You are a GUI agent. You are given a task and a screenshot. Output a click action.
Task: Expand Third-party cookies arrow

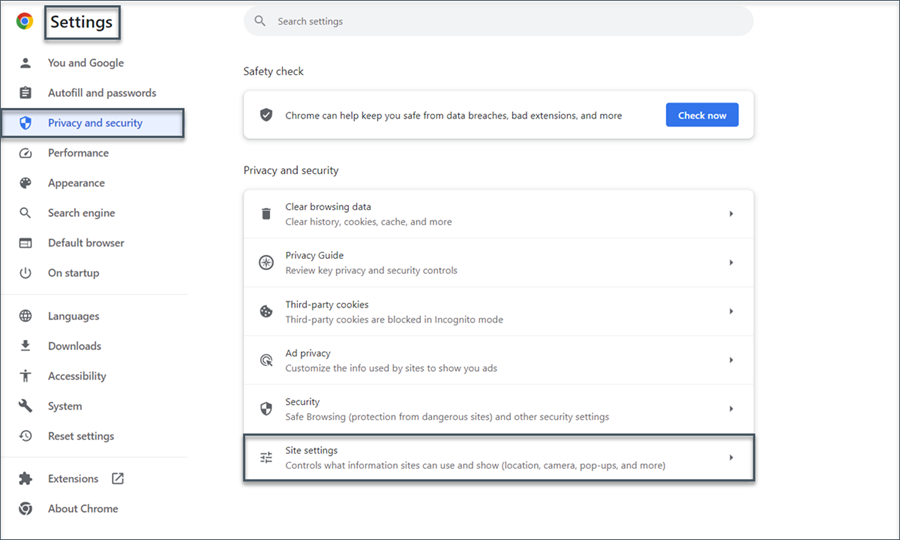pyautogui.click(x=731, y=311)
